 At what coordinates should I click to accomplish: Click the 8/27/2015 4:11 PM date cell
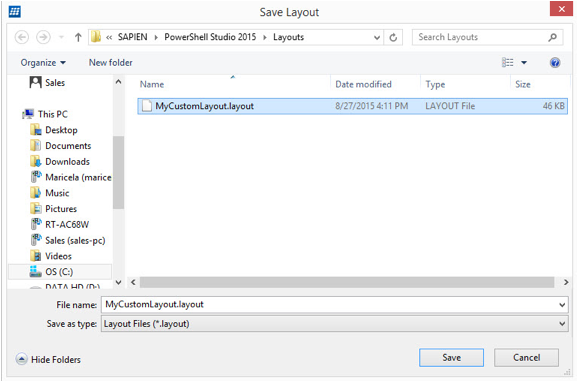click(x=372, y=106)
